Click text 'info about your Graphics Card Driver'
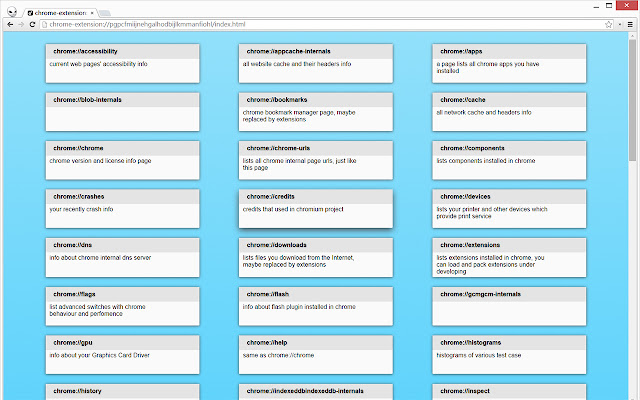The width and height of the screenshot is (640, 400). point(100,356)
